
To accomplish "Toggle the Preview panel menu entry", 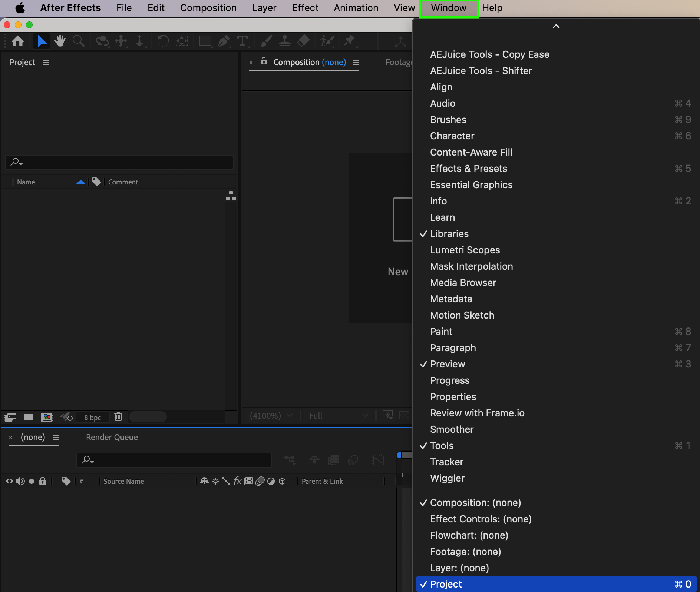I will click(447, 364).
